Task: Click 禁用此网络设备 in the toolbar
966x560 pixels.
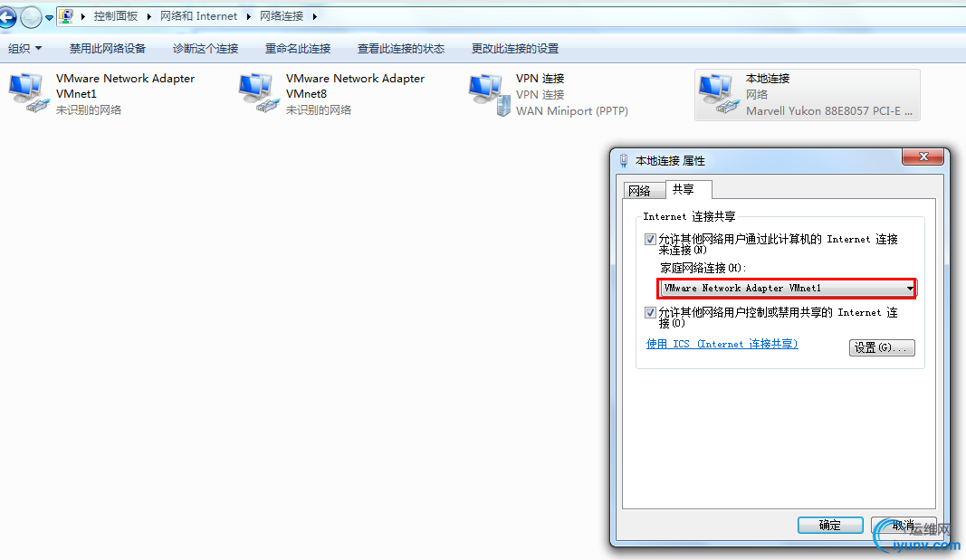Action: coord(107,49)
